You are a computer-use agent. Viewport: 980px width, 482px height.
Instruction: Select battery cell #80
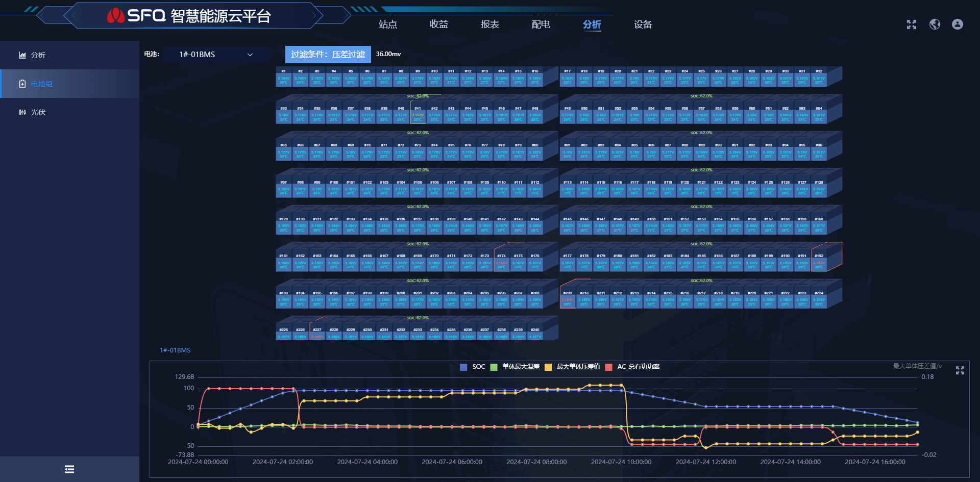coord(535,151)
